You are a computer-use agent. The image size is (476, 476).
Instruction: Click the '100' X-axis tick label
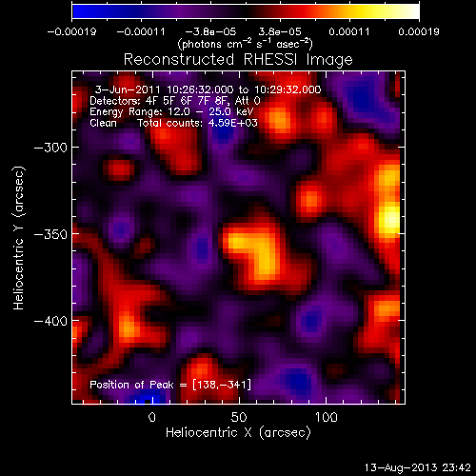[x=326, y=417]
